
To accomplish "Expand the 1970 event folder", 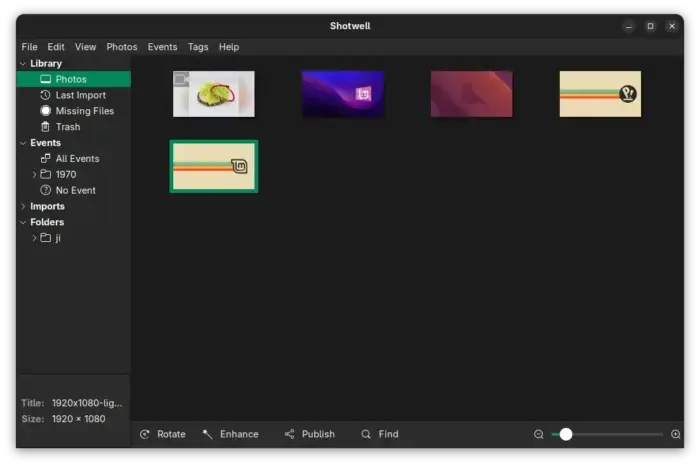I will pyautogui.click(x=34, y=174).
